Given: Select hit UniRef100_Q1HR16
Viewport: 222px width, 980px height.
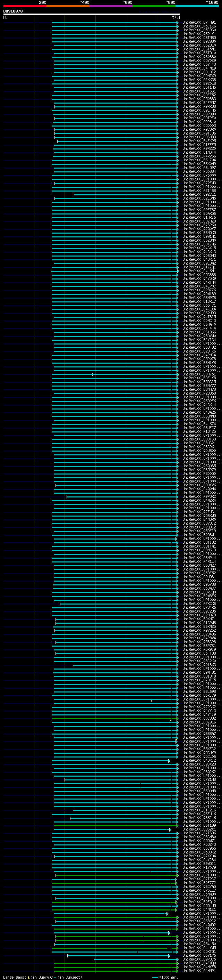Looking at the screenshot, I should [x=199, y=218].
